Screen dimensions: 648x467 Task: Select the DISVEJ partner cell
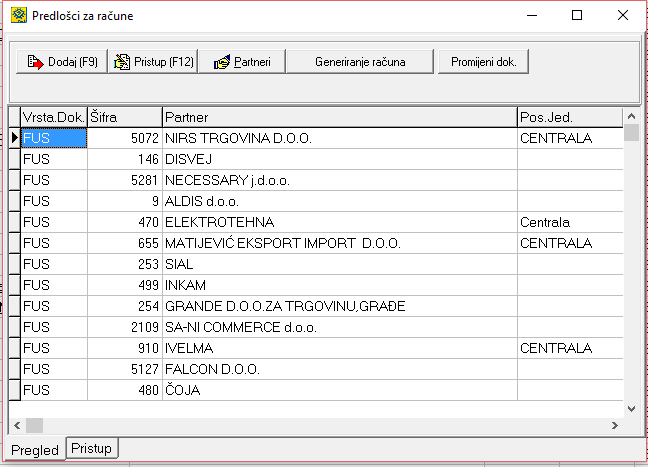pyautogui.click(x=340, y=159)
